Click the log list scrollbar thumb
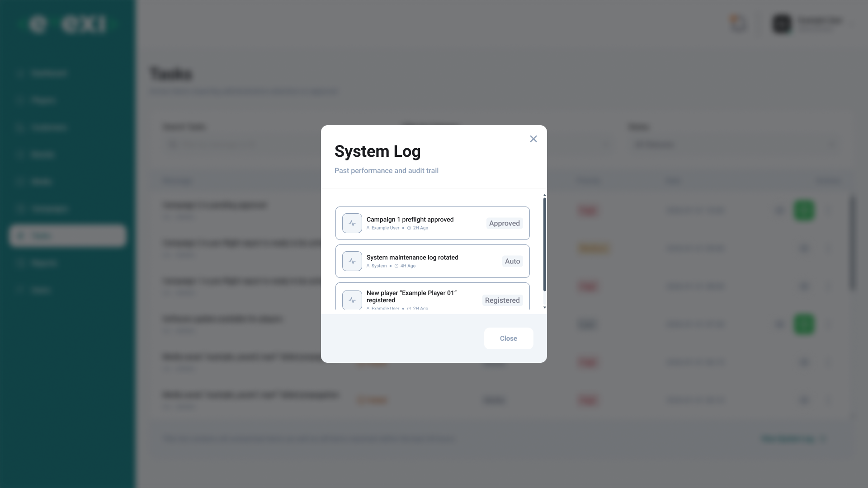Screen dimensions: 868x488 pyautogui.click(x=545, y=244)
